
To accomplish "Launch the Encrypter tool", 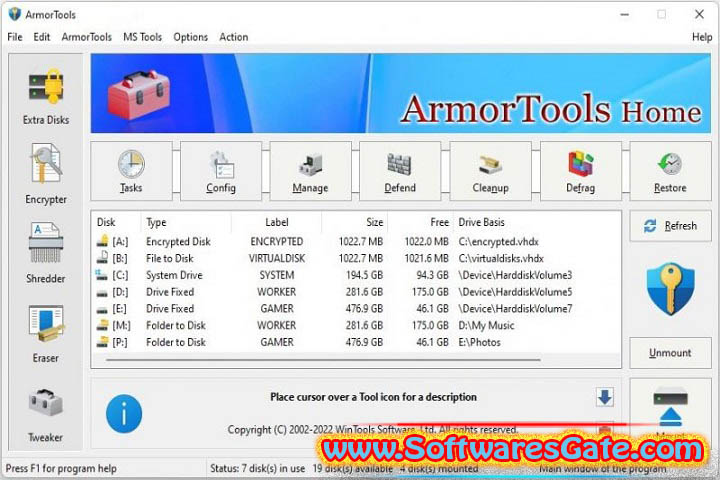I will click(46, 173).
